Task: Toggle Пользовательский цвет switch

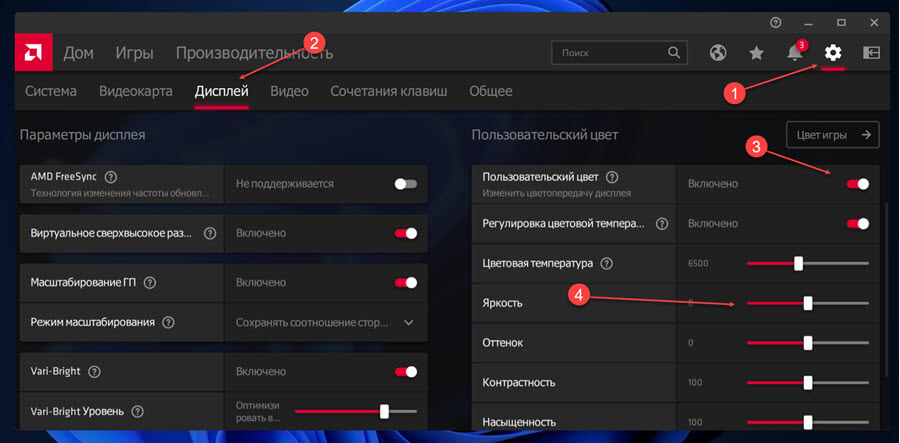Action: [x=858, y=184]
